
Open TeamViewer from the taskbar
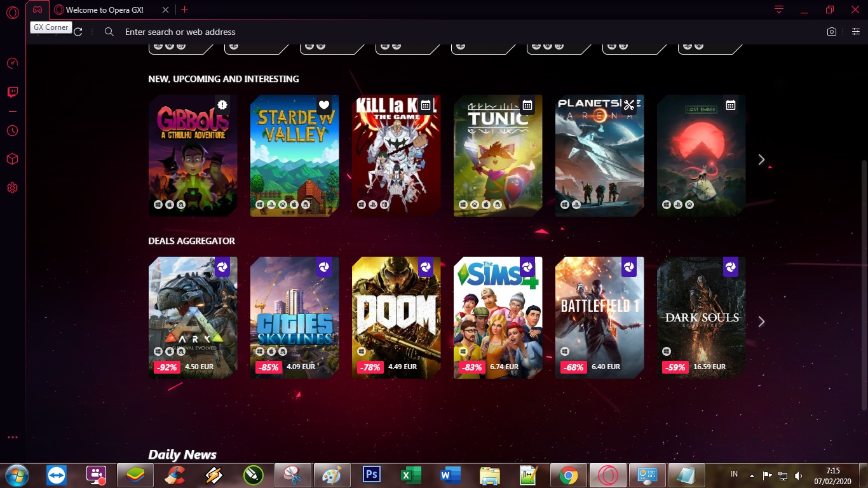pyautogui.click(x=56, y=475)
